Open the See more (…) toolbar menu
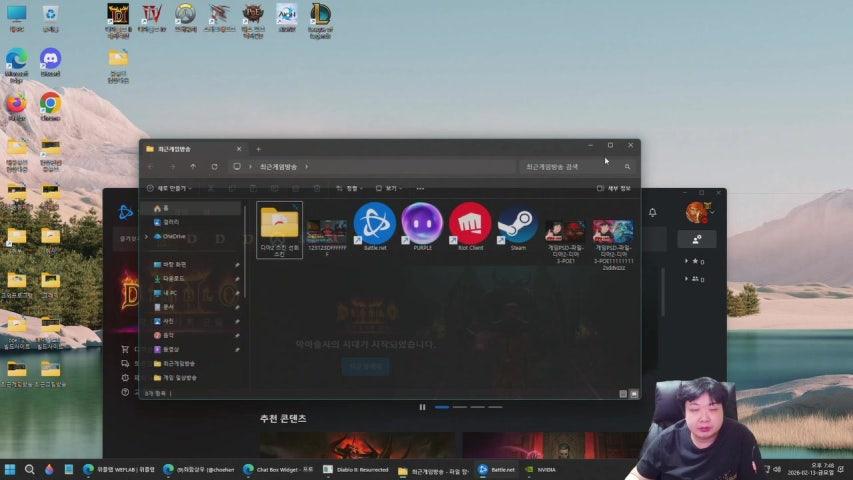 420,188
